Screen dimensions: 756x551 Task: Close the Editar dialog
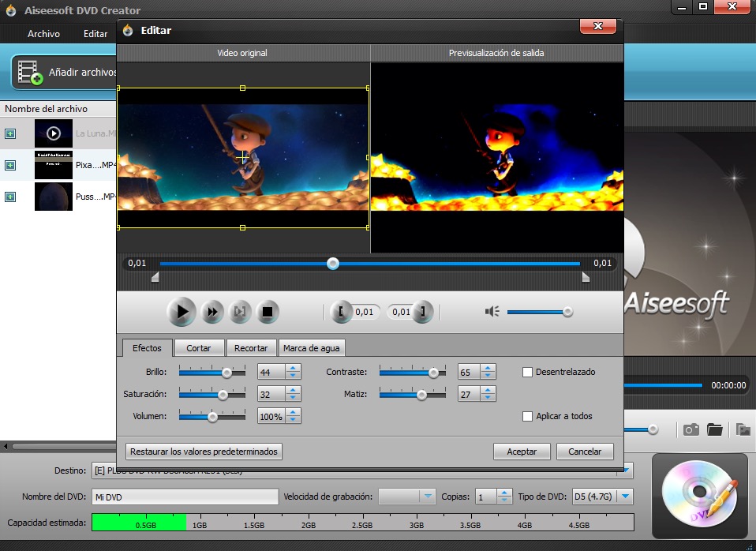click(x=598, y=26)
